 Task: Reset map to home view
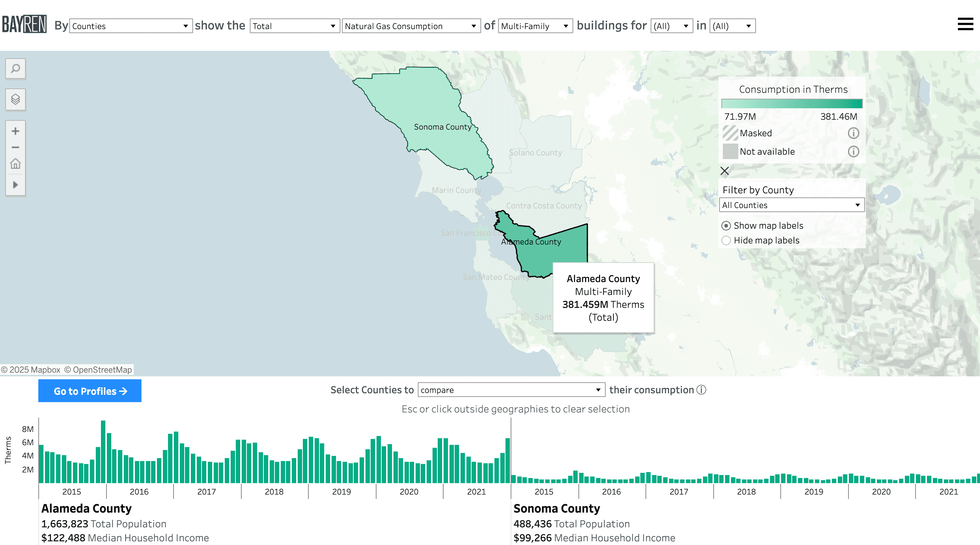(15, 164)
